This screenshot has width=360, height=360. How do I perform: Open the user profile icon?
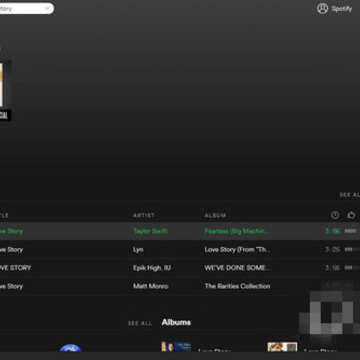(322, 9)
